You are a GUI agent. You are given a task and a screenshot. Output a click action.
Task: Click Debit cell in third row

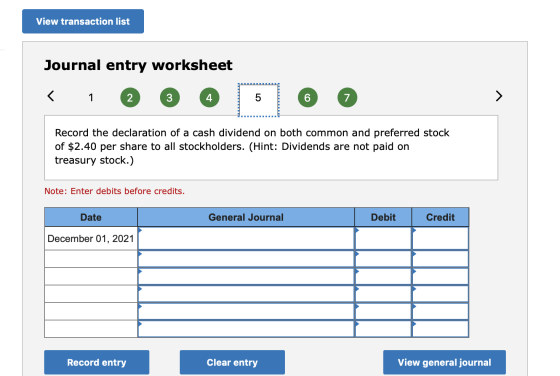(x=383, y=276)
